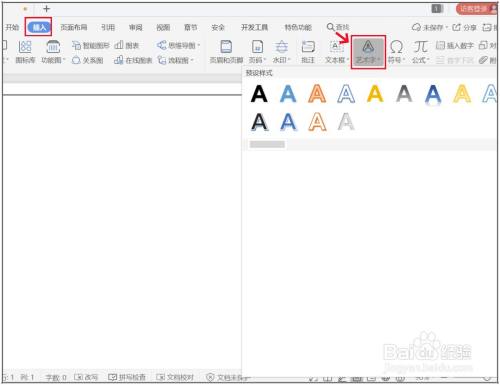Open the 开发工具 tab

tap(255, 27)
